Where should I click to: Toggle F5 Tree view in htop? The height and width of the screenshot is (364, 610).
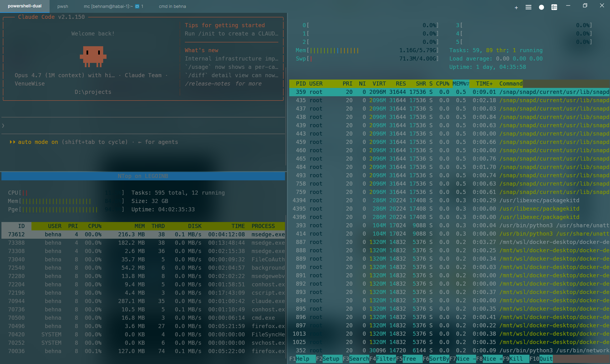(409, 359)
